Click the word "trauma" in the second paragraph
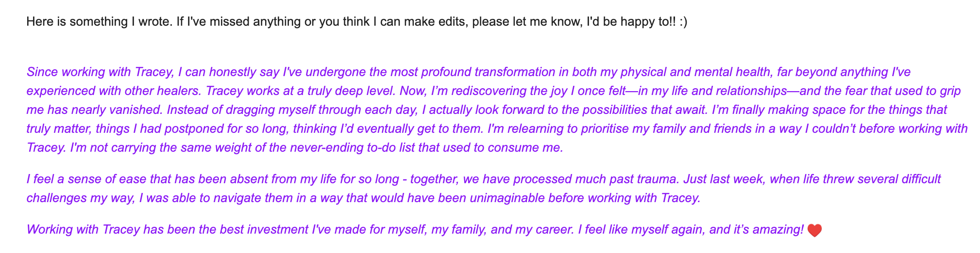Image resolution: width=980 pixels, height=253 pixels. click(660, 179)
